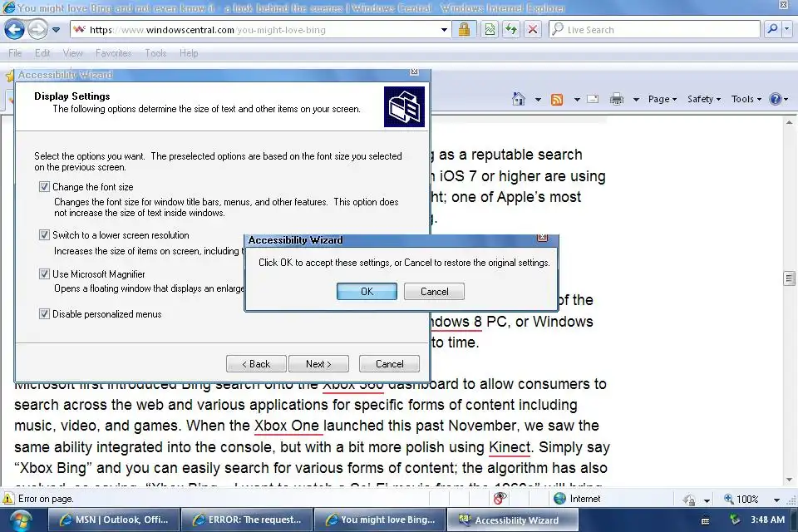Open the Help menu
Screen dimensions: 798x532
[189, 53]
